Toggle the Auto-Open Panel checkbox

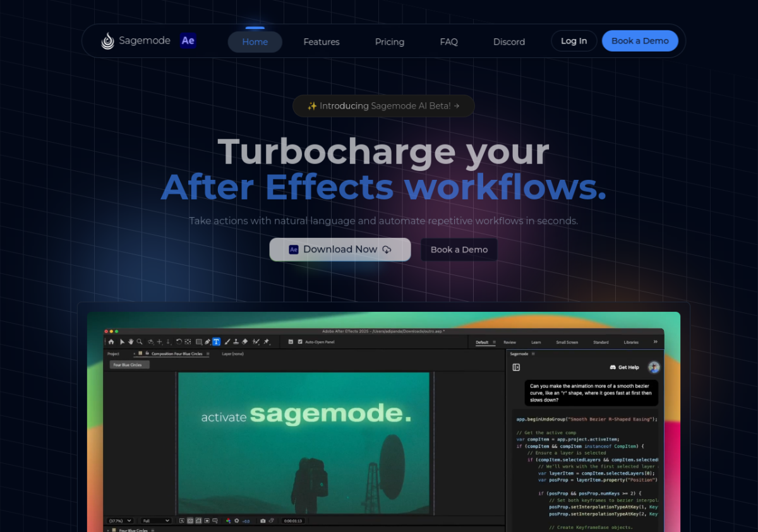click(300, 342)
